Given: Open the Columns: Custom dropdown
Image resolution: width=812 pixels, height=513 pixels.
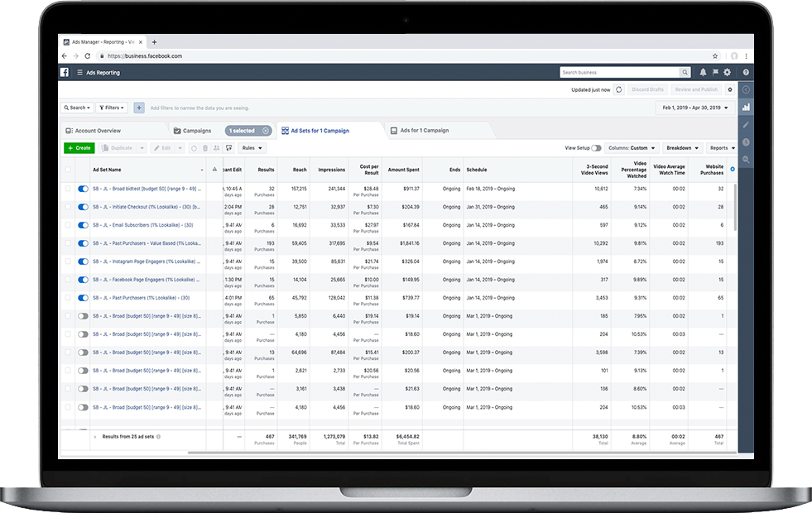Looking at the screenshot, I should pos(632,148).
